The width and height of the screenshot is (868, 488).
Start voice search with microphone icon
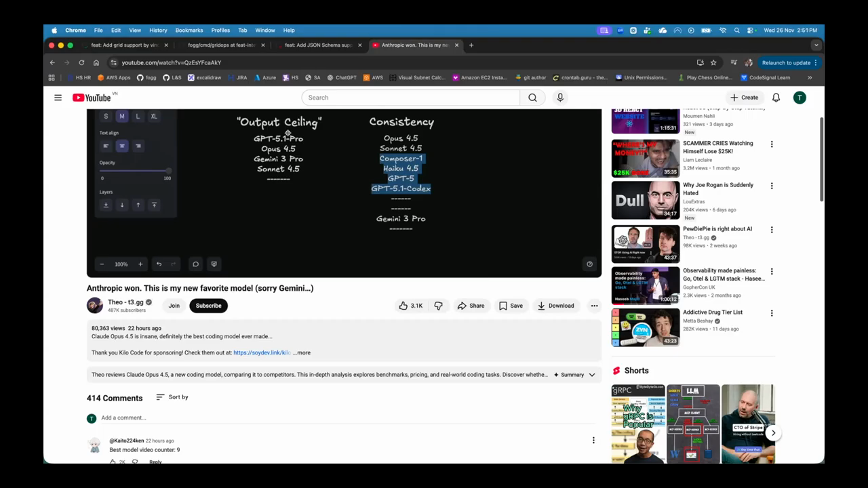coord(560,98)
